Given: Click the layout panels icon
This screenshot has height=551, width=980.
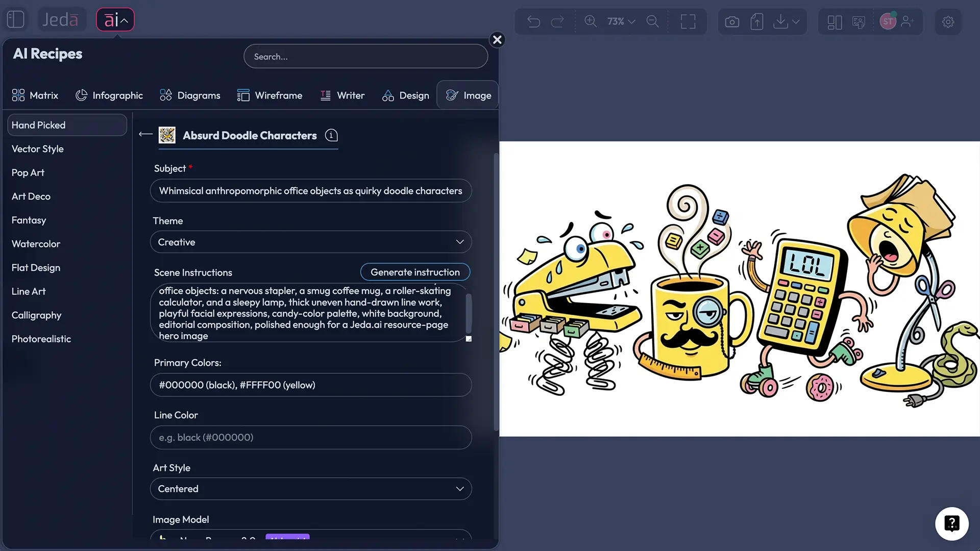Looking at the screenshot, I should coord(835,22).
